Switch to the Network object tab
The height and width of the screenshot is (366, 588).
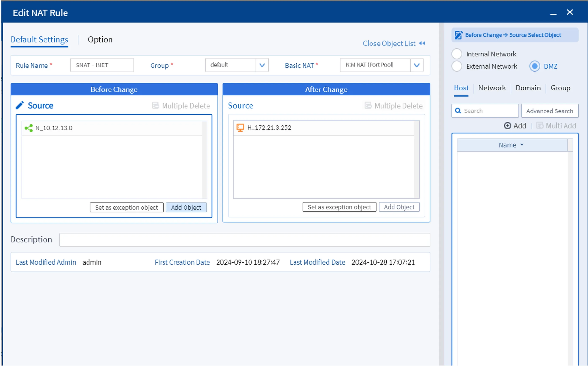[492, 88]
